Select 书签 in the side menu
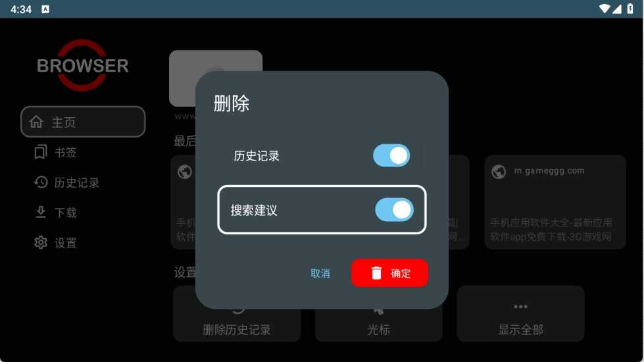644x362 pixels. (66, 153)
